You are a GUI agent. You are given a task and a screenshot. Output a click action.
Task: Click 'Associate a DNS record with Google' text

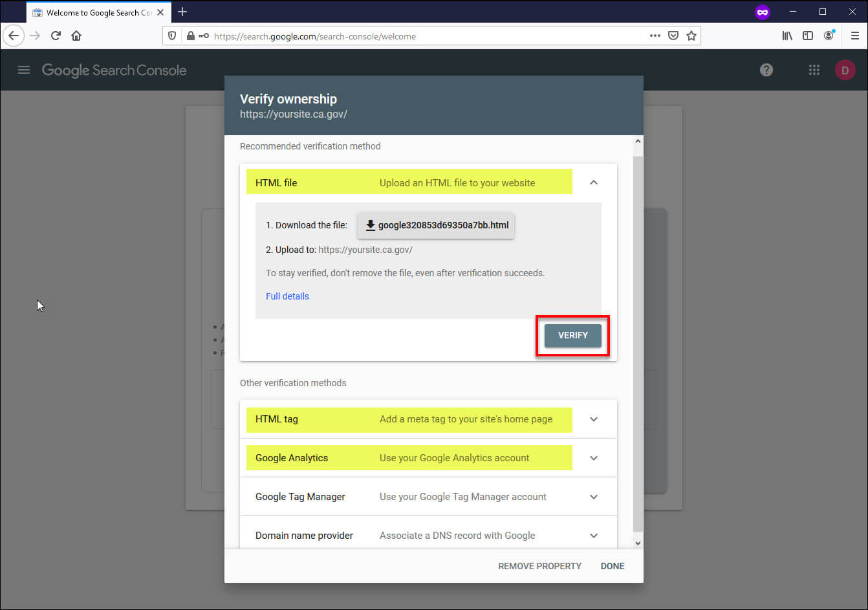coord(457,536)
